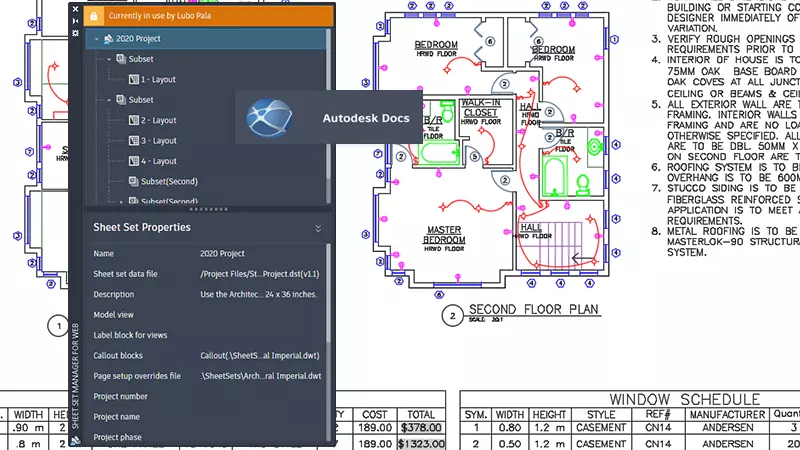Select the first Subset folder icon
The image size is (800, 450).
(x=121, y=59)
